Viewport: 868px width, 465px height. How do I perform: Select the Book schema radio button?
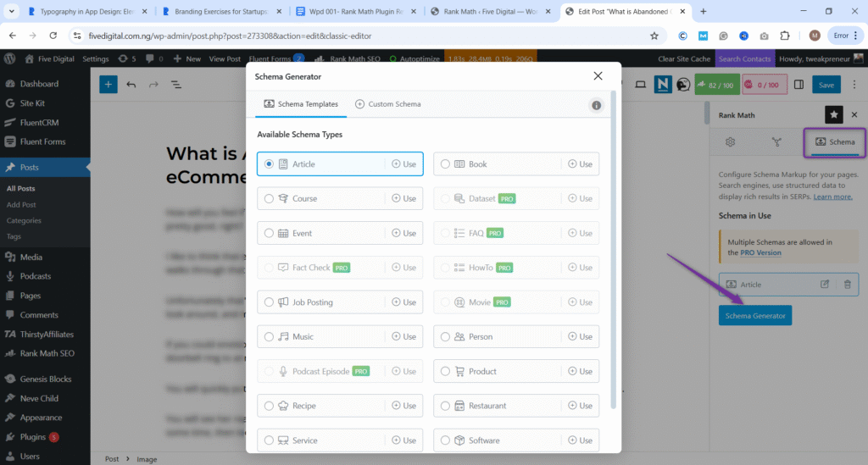(445, 163)
